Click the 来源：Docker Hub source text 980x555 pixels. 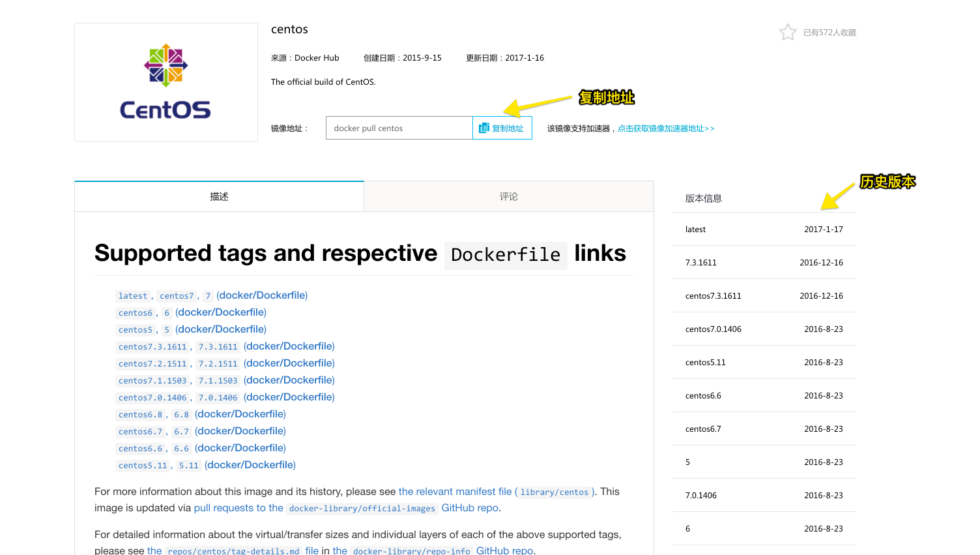coord(305,58)
